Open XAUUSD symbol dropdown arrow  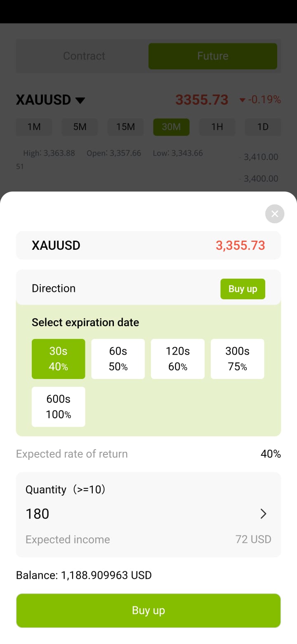tap(80, 100)
